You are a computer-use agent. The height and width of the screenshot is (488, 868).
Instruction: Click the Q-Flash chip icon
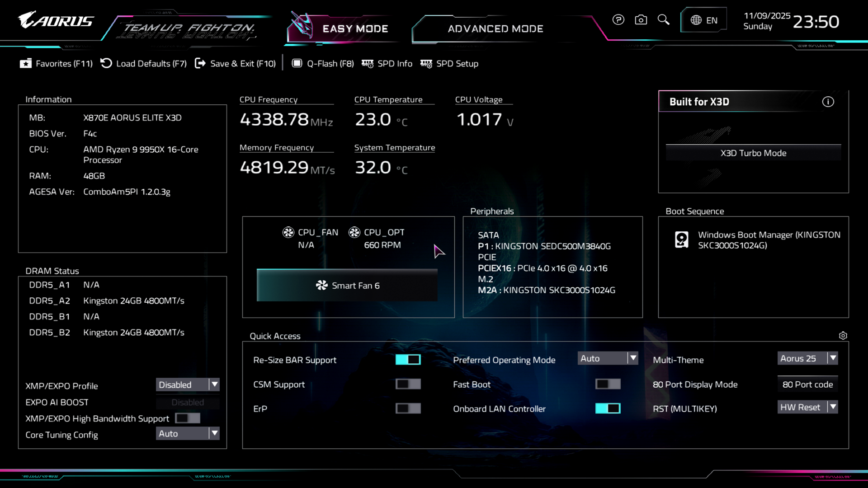click(297, 64)
